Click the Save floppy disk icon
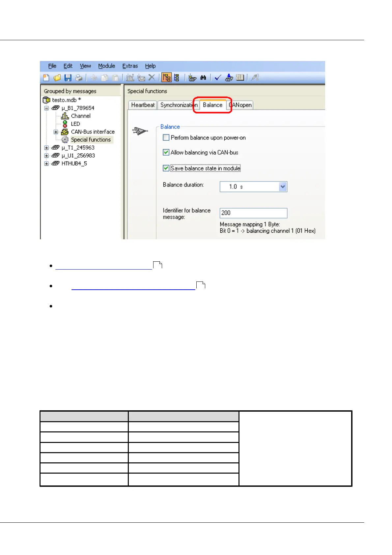The width and height of the screenshot is (392, 555). [x=68, y=78]
